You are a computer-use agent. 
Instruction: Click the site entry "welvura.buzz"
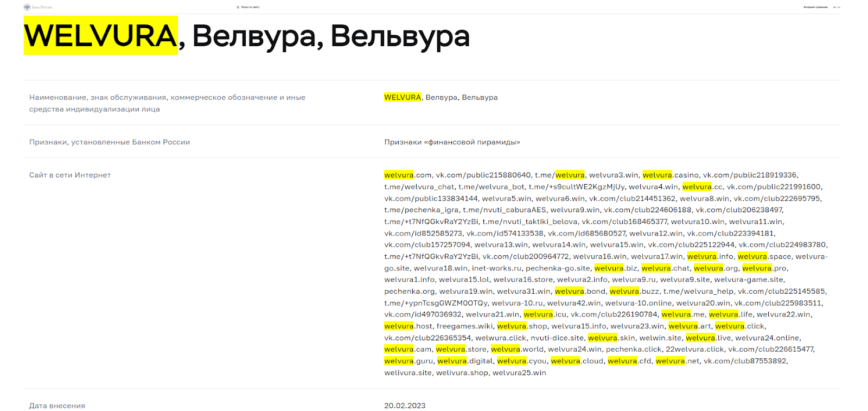(634, 292)
